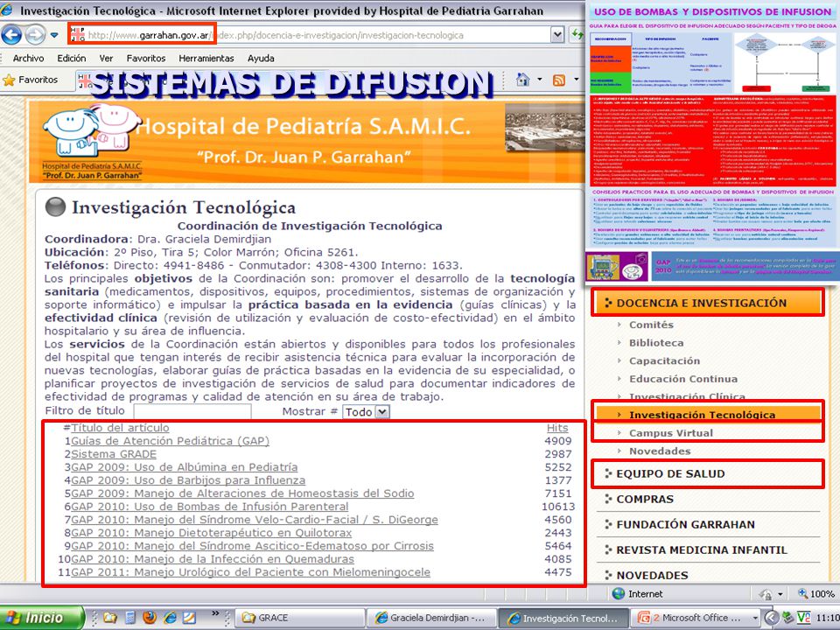This screenshot has width=840, height=630.
Task: Show more Quick Launch items chevron
Action: pyautogui.click(x=215, y=613)
